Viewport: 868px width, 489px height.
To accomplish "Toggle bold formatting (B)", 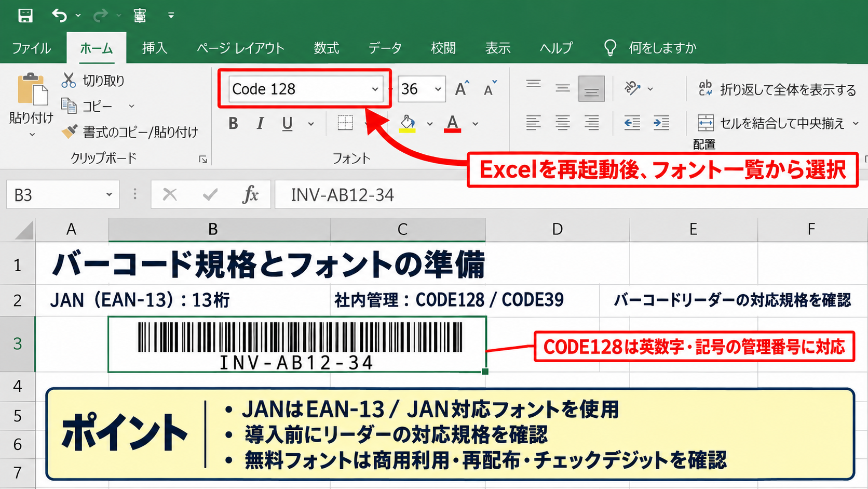I will click(x=233, y=123).
